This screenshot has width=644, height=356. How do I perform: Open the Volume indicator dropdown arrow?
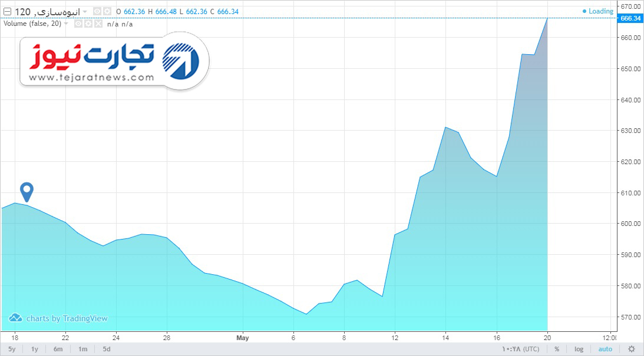[66, 24]
